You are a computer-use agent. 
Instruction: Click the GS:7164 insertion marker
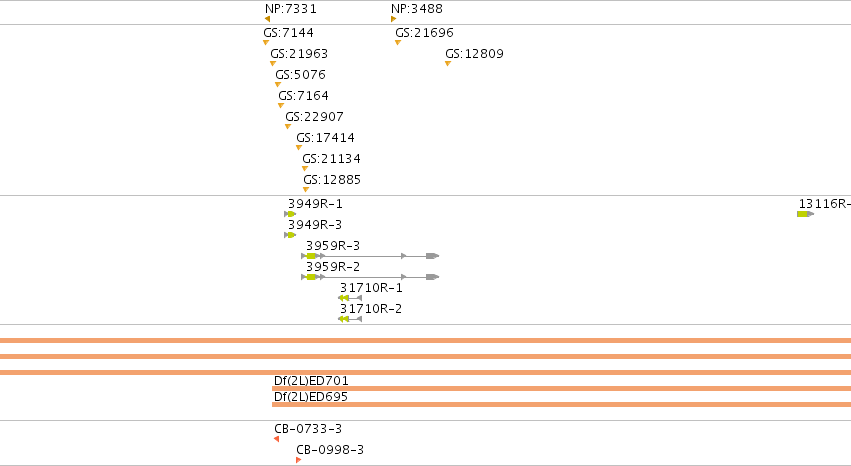click(281, 106)
